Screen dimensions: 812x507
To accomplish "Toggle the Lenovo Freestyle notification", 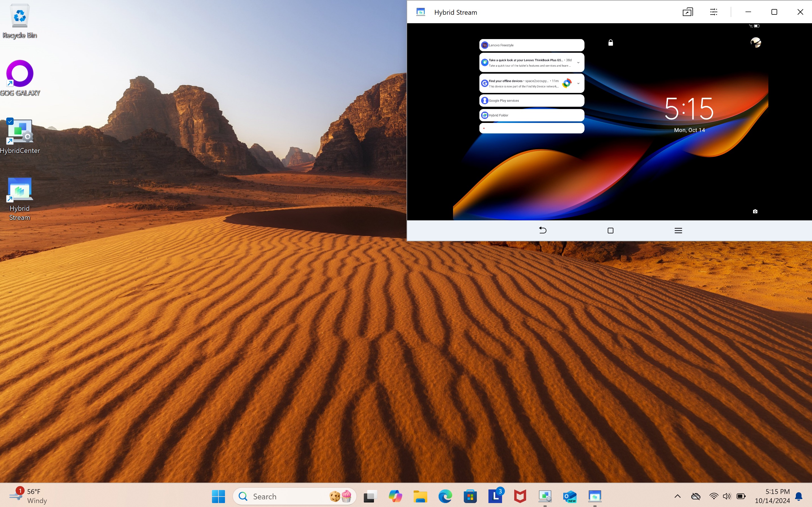I will pos(531,45).
